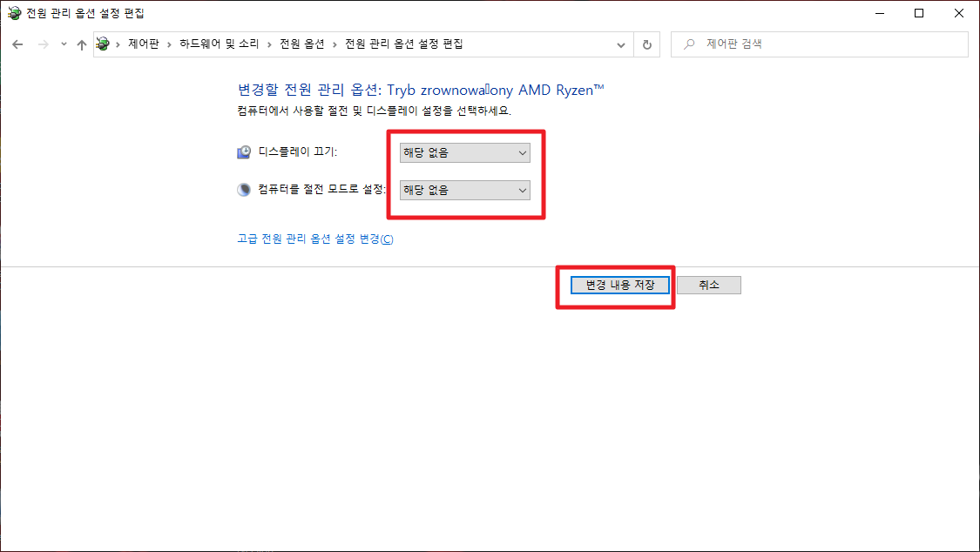Refresh the page with the refresh icon
980x552 pixels.
pyautogui.click(x=647, y=45)
